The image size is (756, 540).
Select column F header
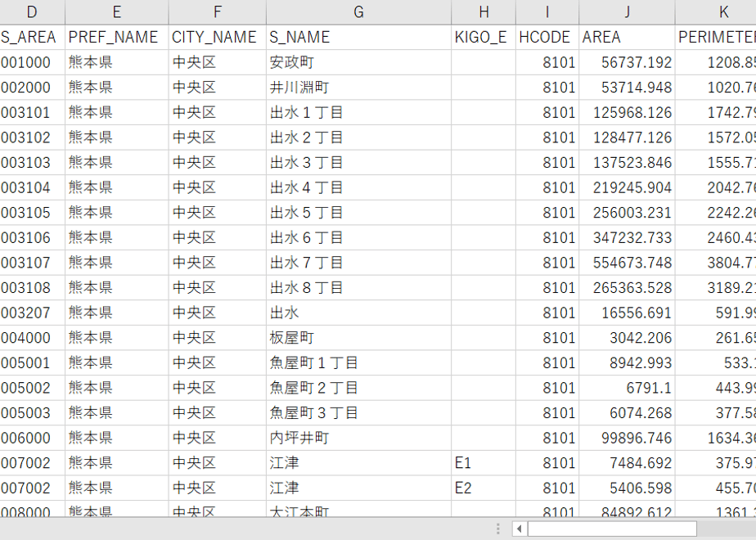[218, 12]
